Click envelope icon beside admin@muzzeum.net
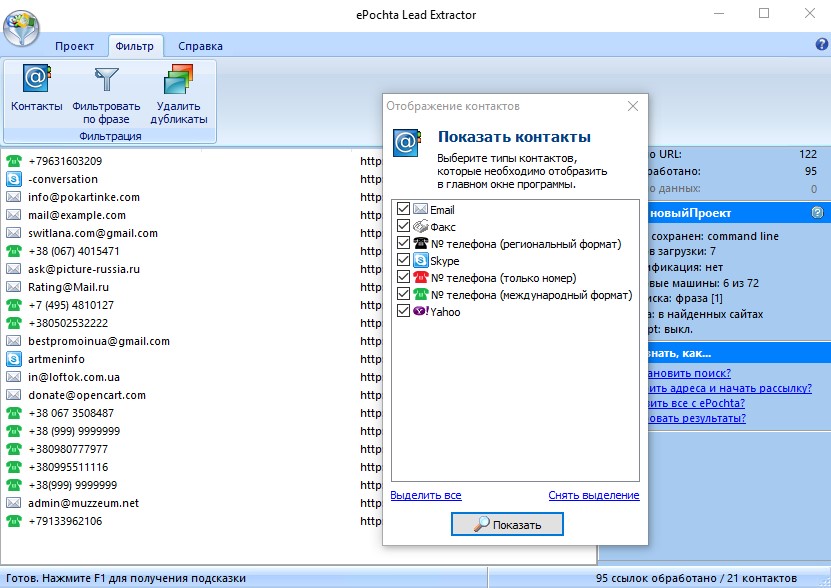This screenshot has height=588, width=831. coord(14,503)
